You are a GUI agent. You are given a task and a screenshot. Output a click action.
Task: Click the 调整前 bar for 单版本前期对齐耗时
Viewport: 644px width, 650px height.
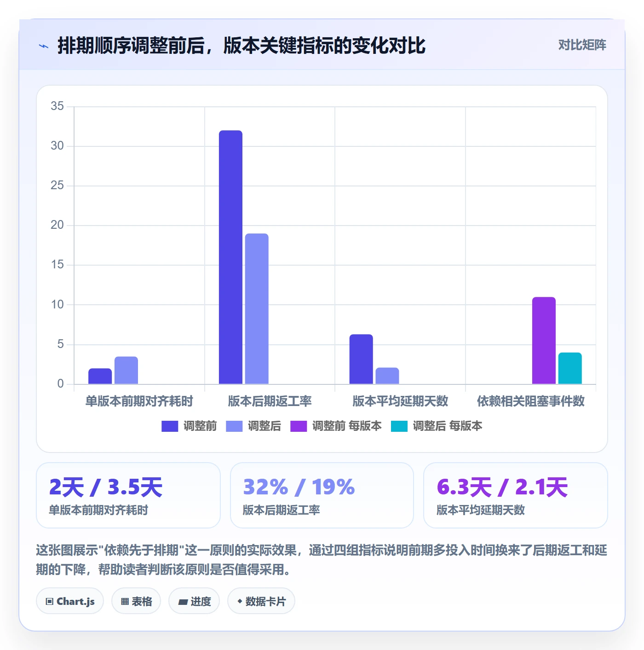pos(100,376)
